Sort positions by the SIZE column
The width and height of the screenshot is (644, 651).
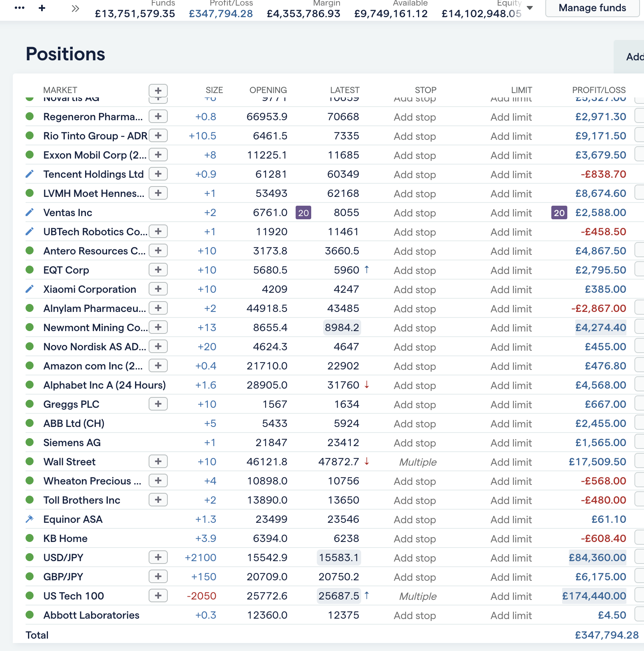214,90
